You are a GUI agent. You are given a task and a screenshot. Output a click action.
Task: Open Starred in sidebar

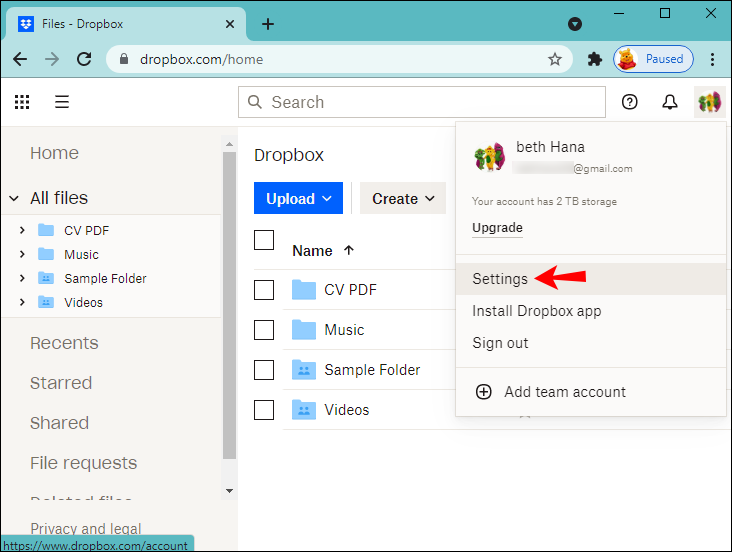click(61, 383)
